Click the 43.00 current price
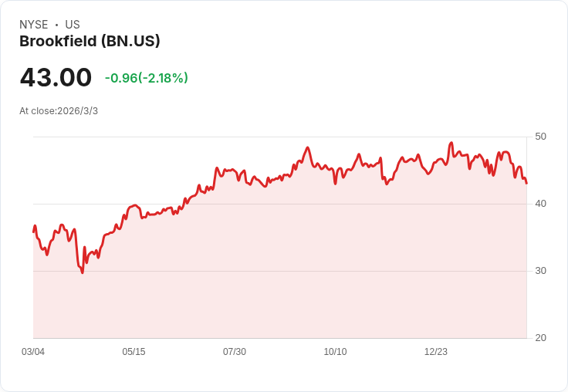The width and height of the screenshot is (568, 392). (x=56, y=77)
